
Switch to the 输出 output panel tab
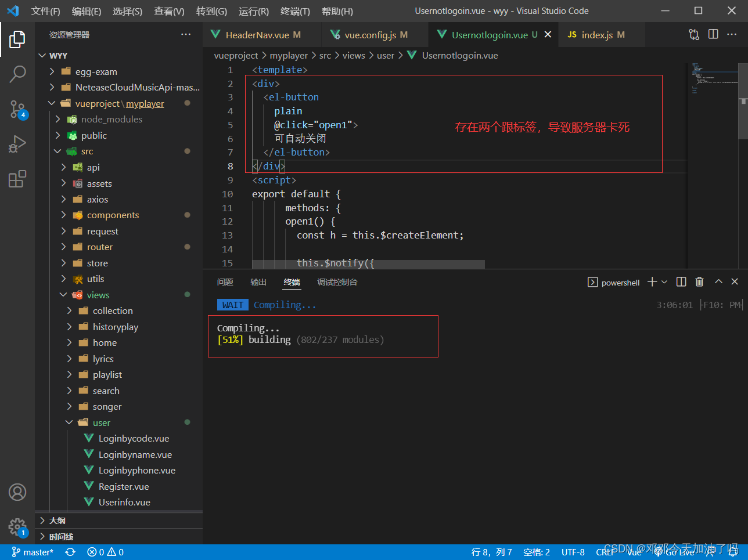coord(258,282)
